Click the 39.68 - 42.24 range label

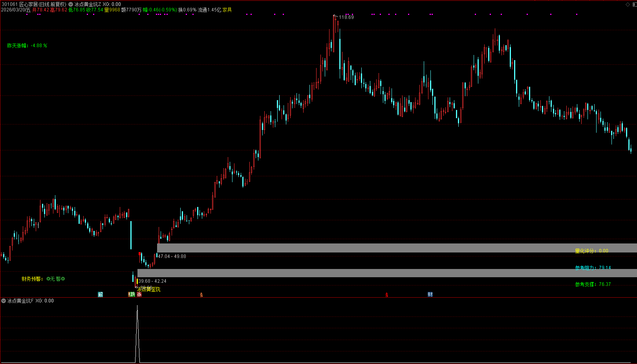coord(152,281)
